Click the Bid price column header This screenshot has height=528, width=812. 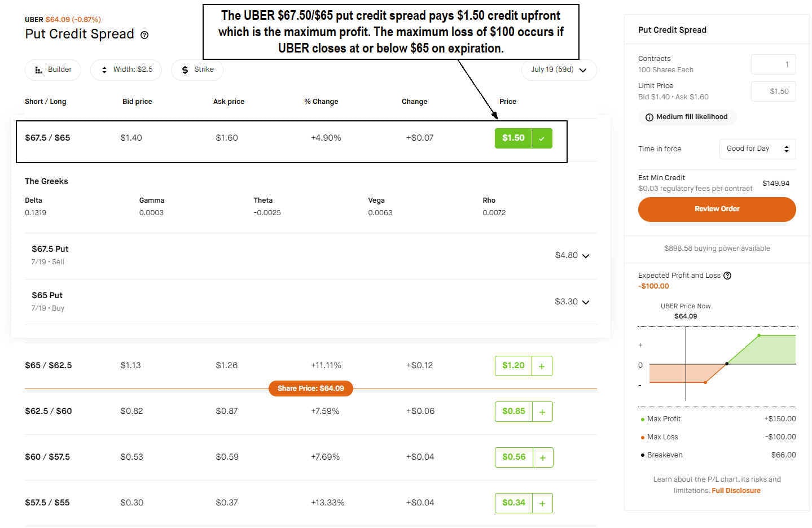[x=137, y=102]
